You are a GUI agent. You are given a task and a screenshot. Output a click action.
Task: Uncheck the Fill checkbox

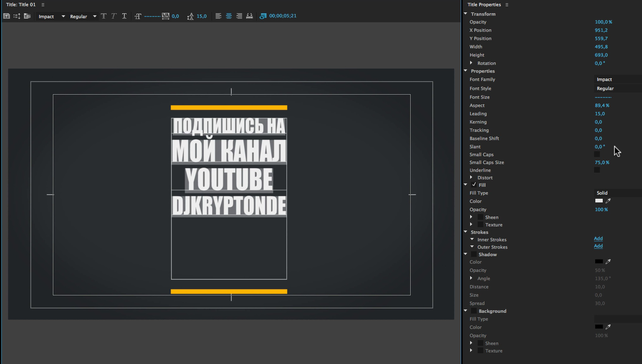(x=474, y=185)
